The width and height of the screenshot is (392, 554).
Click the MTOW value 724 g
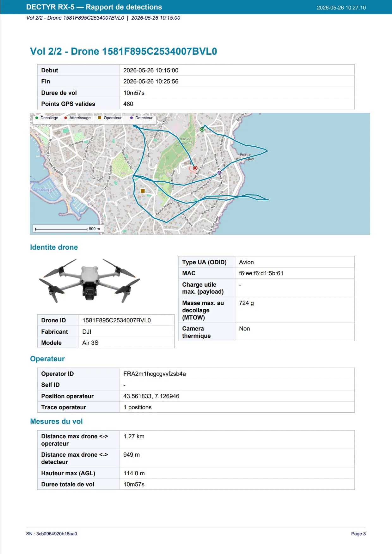click(246, 303)
